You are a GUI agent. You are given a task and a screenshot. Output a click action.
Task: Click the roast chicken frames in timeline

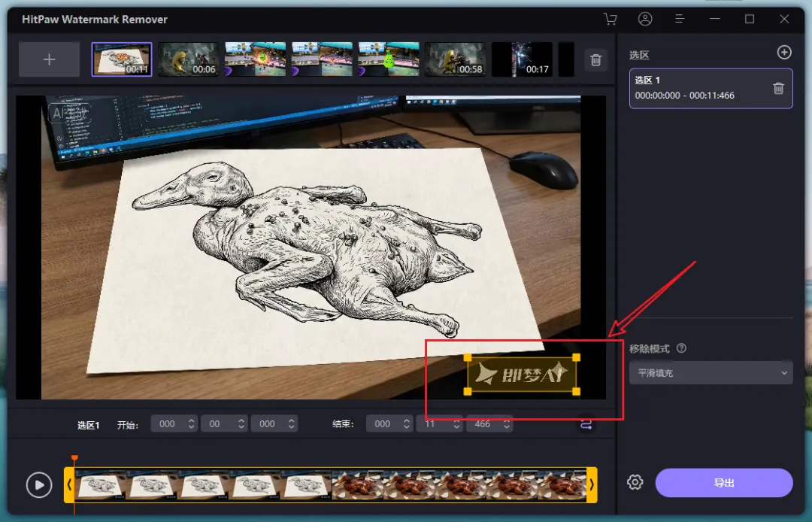pos(460,485)
